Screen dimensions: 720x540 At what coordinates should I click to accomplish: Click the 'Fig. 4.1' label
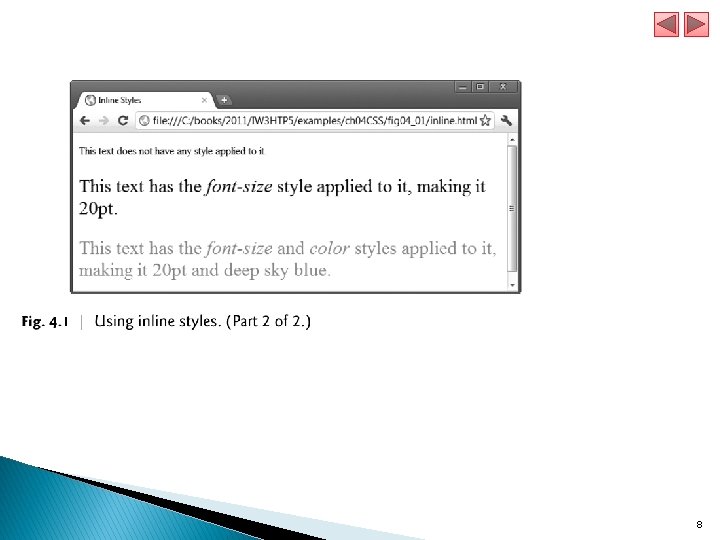(x=45, y=321)
